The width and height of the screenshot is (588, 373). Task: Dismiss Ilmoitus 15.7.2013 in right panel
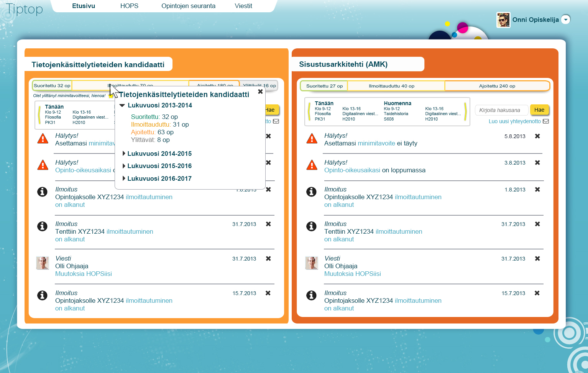click(537, 293)
